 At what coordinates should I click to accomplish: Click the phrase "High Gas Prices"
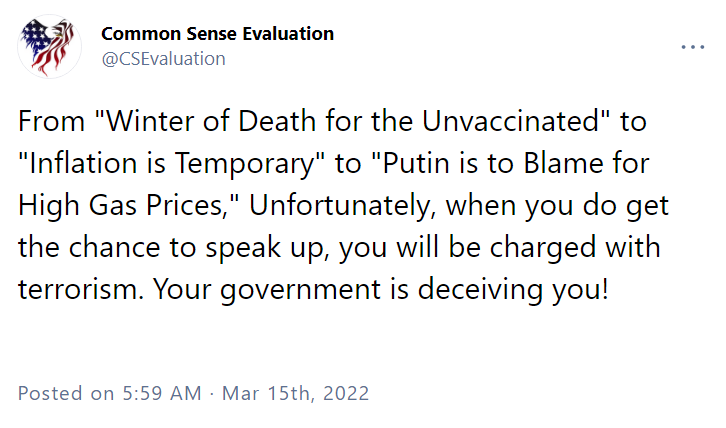(x=121, y=206)
